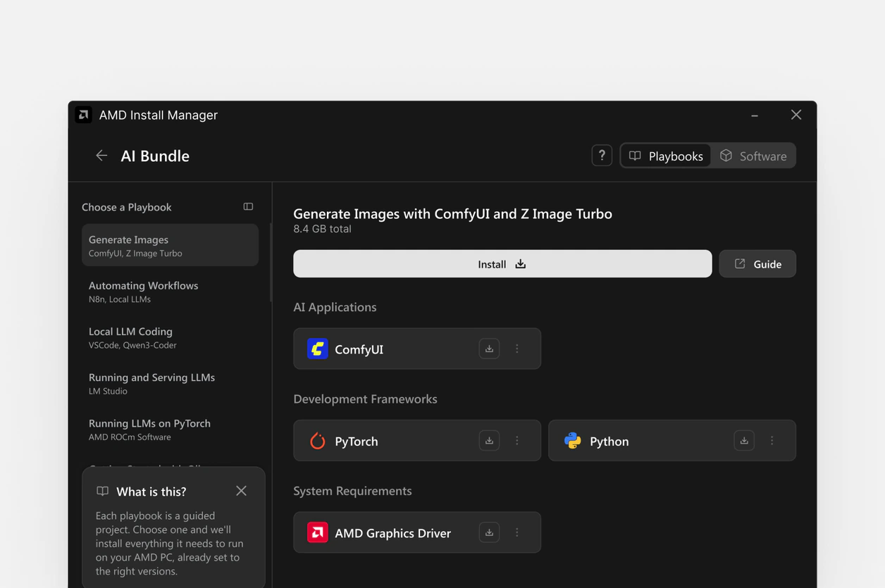Open ComfyUI more options menu

click(x=517, y=349)
